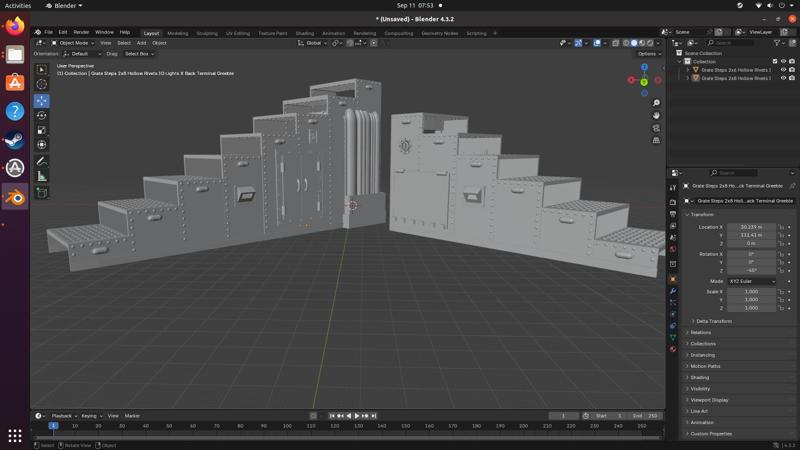Switch to the Sculpting workspace tab

(x=207, y=33)
